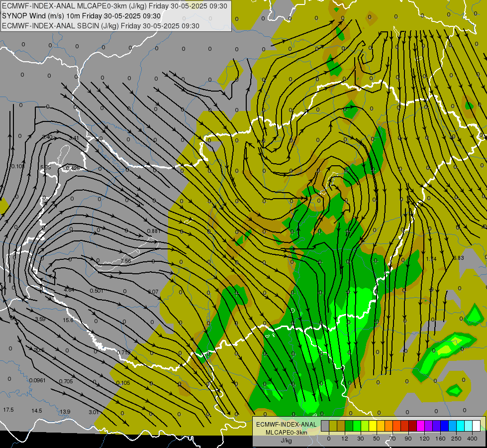Viewport: 487px width, 448px height.
Task: Click the ECMWF-INDEX-ANAL legend title
Action: coord(287,425)
